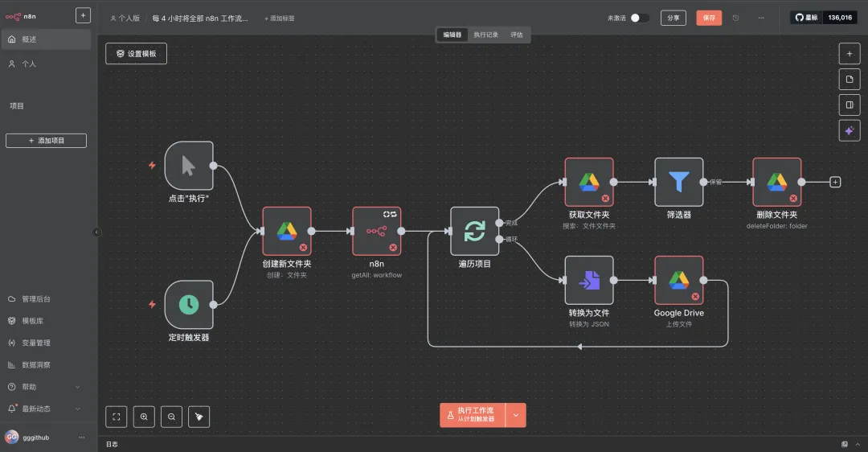Open gggithub user options menu

[x=82, y=438]
